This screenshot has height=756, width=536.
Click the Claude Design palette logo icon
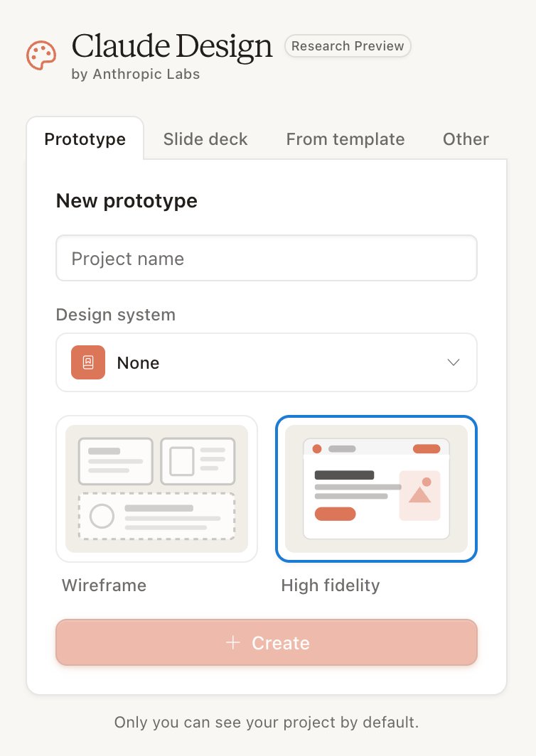(x=41, y=55)
